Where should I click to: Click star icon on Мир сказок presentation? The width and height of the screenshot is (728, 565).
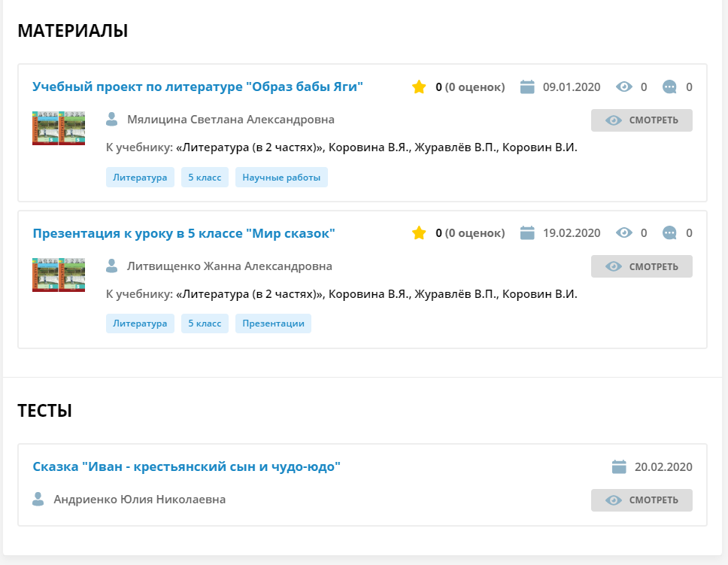419,233
